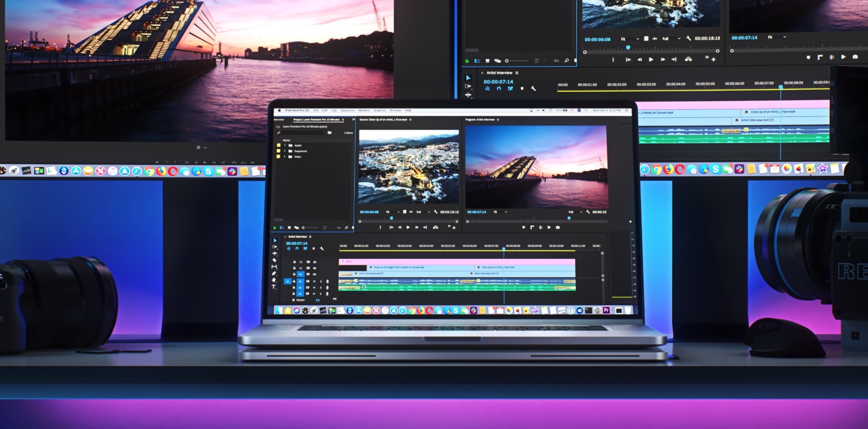Screen dimensions: 868x429
Task: Open Fit zoom dropdown in laptop Program monitor
Action: (500, 212)
